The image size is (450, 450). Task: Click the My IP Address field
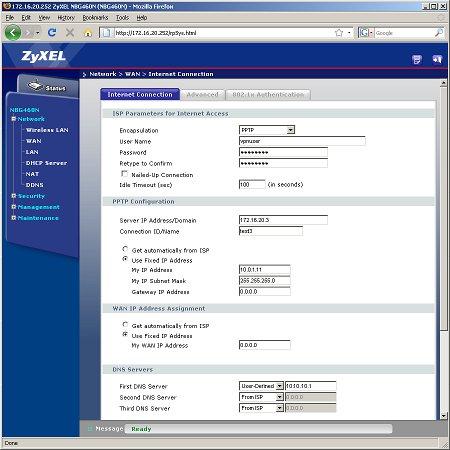pyautogui.click(x=265, y=269)
